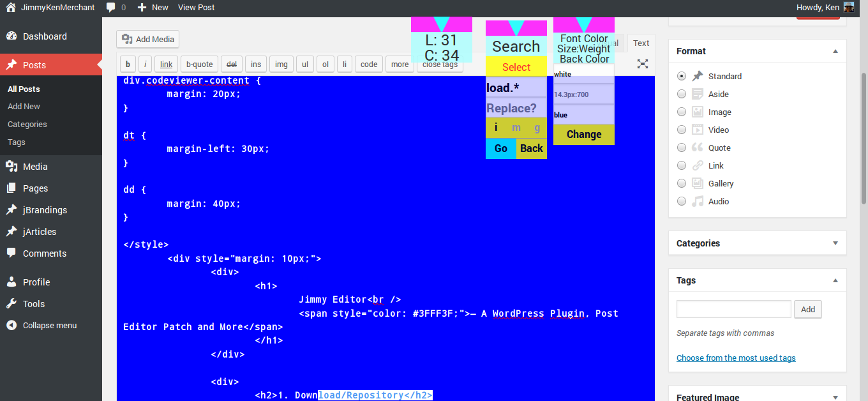
Task: Select the Aside format radio button
Action: pyautogui.click(x=682, y=94)
